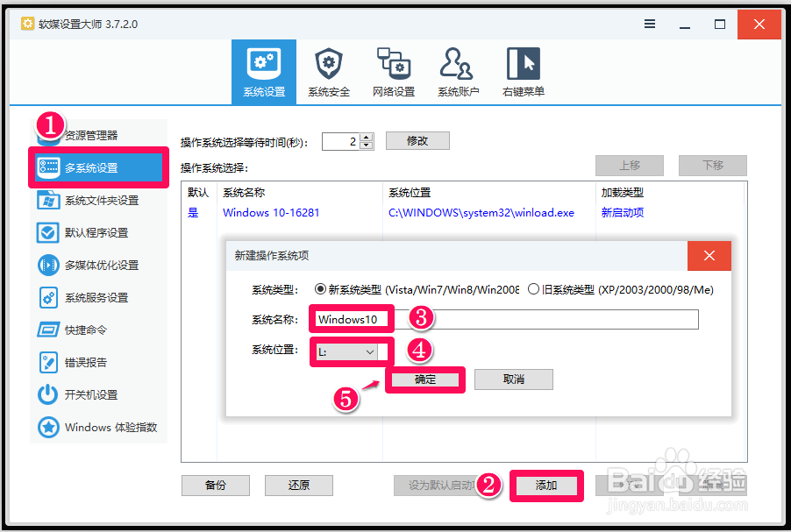
Task: Click the 添加 button
Action: point(545,485)
